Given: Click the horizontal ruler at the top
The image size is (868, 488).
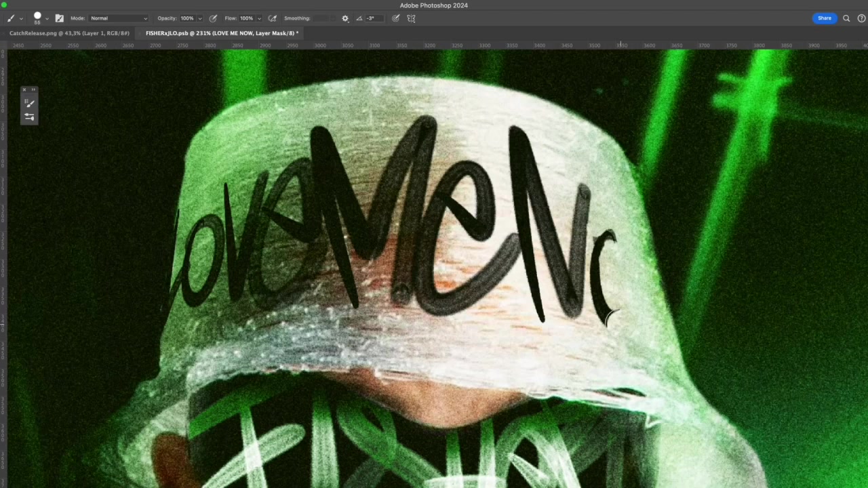Looking at the screenshot, I should click(x=434, y=45).
